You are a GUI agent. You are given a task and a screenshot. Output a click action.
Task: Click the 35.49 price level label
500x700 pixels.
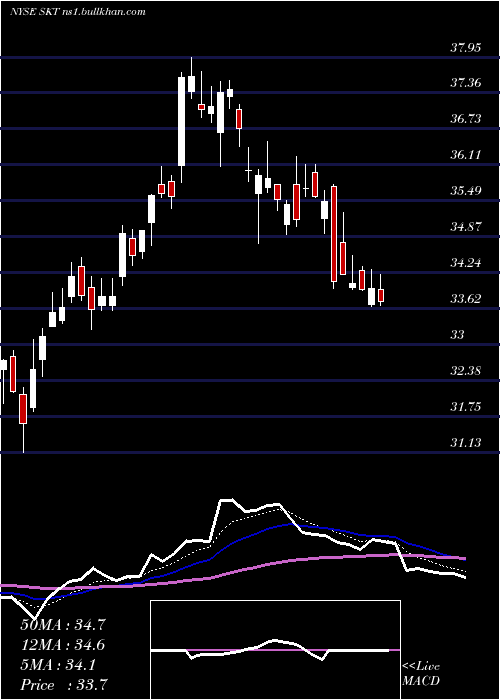point(465,191)
